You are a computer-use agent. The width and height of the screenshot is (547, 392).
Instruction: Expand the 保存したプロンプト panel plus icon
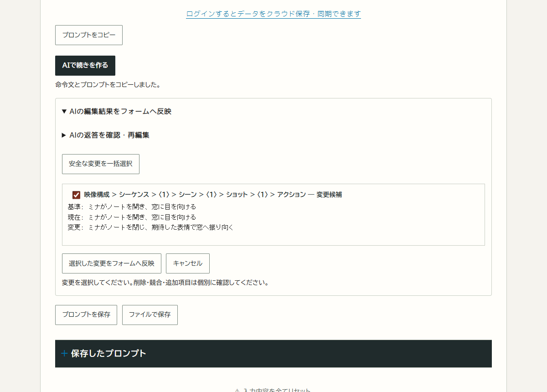(x=64, y=353)
